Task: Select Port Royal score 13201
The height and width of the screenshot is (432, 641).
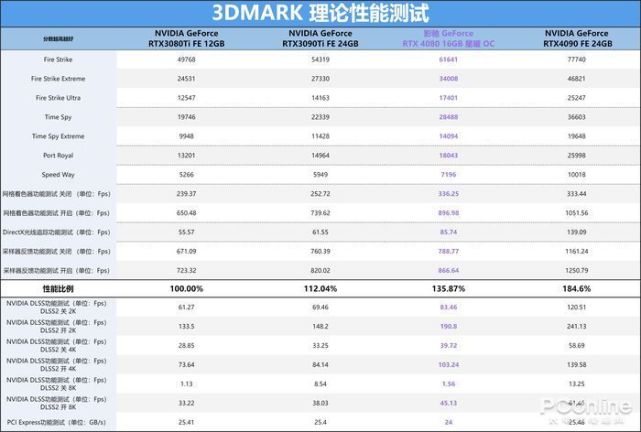Action: tap(186, 155)
